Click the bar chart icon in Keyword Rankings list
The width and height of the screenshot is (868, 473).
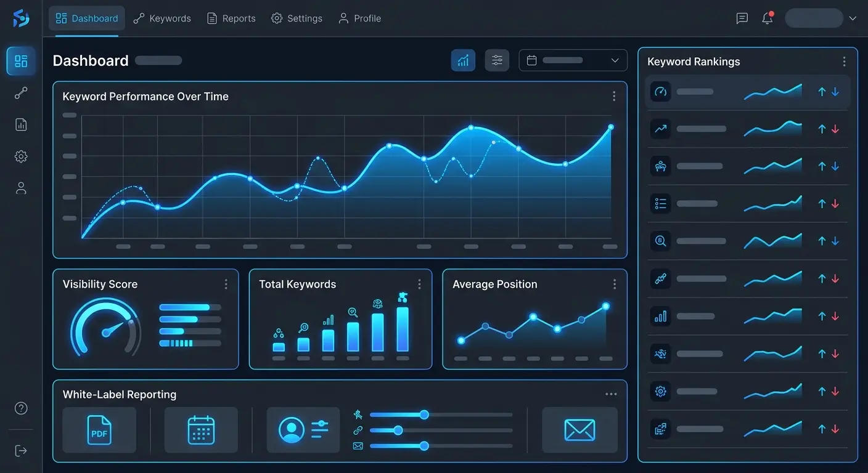click(x=661, y=316)
